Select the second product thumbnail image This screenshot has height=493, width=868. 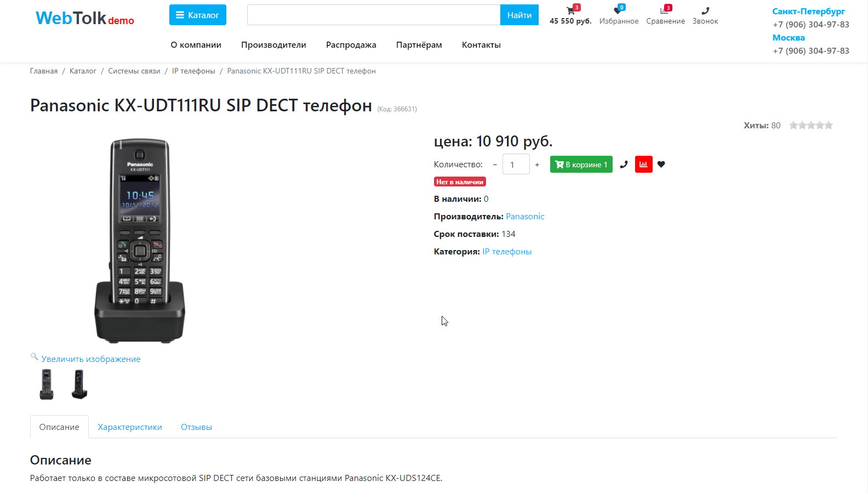pos(79,384)
